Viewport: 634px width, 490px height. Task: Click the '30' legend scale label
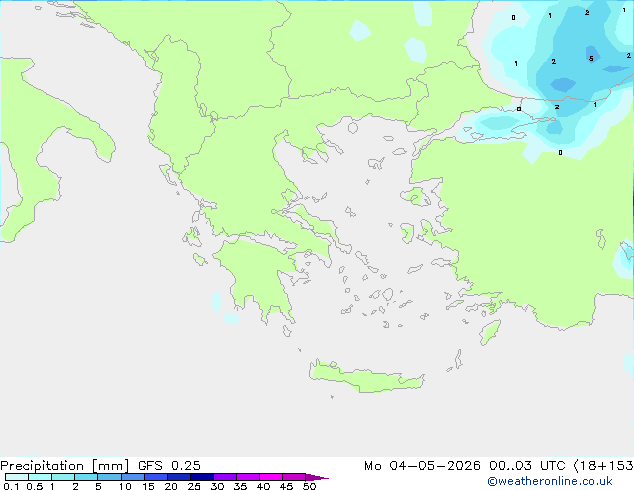pos(217,486)
